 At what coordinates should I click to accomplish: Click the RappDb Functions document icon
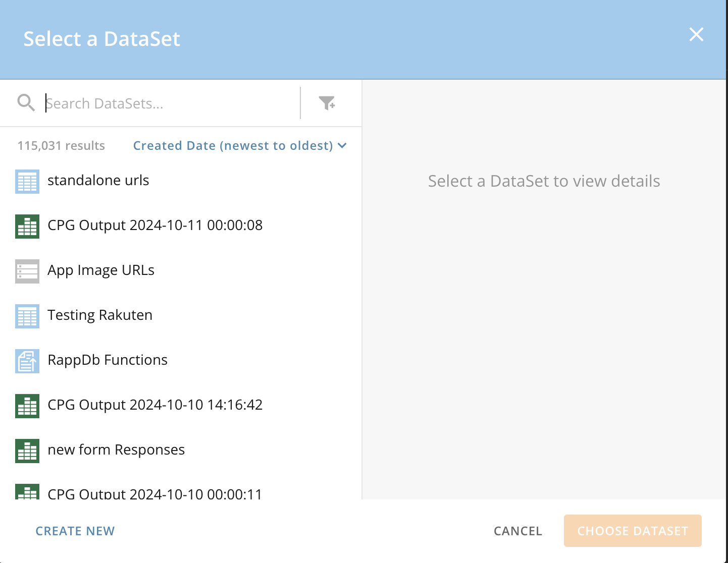(27, 361)
